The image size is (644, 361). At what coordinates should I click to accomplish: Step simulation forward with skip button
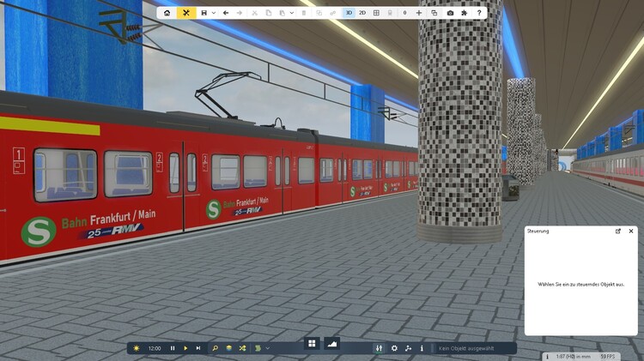198,348
